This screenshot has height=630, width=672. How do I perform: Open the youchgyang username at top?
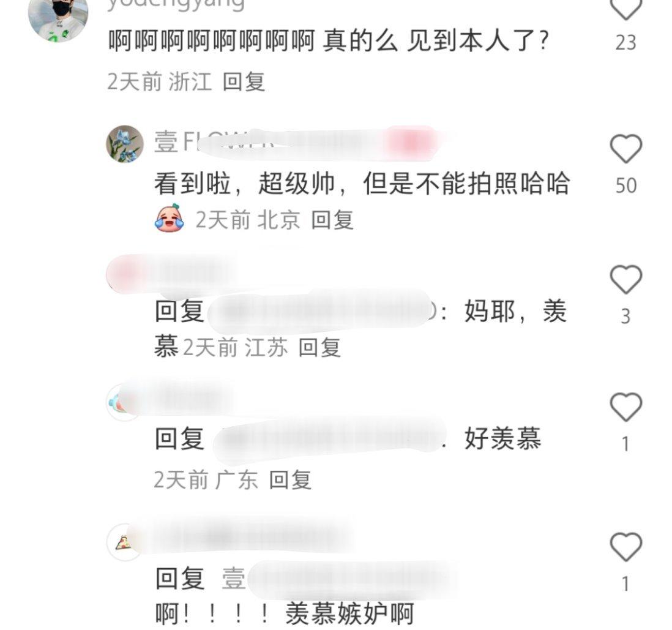click(176, 5)
